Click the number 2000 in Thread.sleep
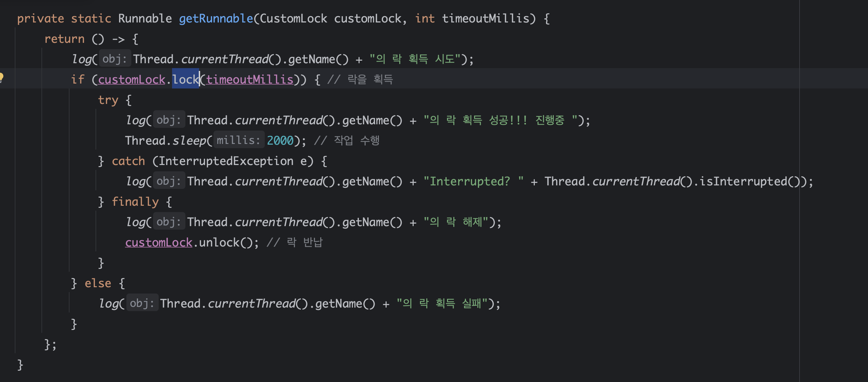The height and width of the screenshot is (382, 868). [280, 141]
